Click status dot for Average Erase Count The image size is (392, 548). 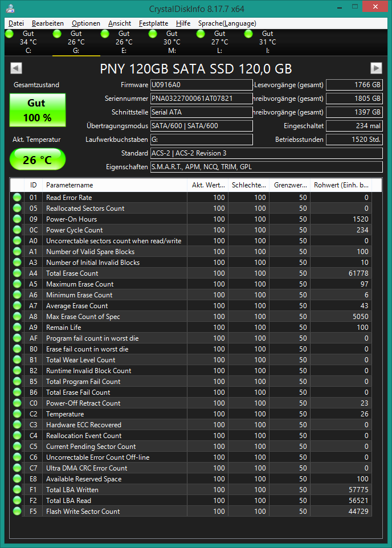(x=17, y=306)
